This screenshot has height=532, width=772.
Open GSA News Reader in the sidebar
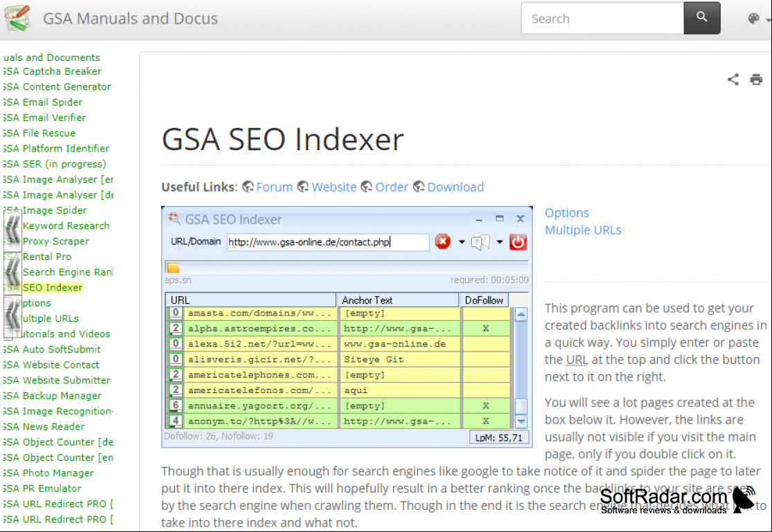44,427
